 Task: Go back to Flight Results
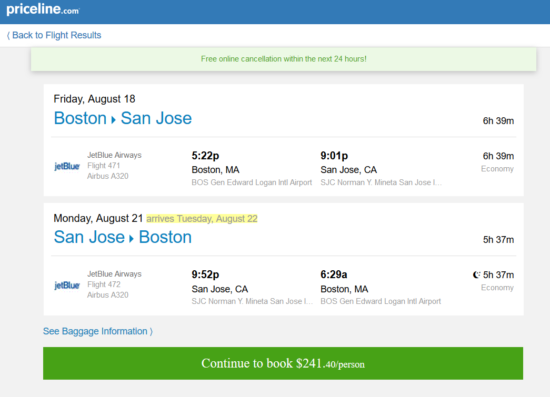pyautogui.click(x=54, y=35)
